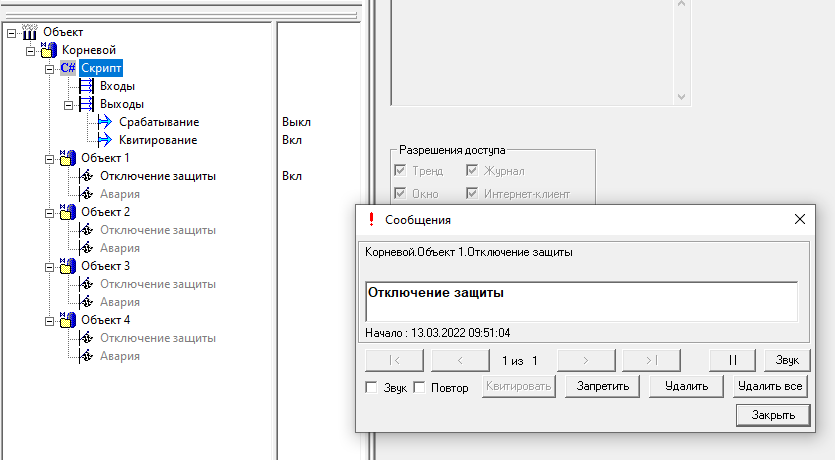
Task: Click scrollbar down arrow of upper text area
Action: 682,97
